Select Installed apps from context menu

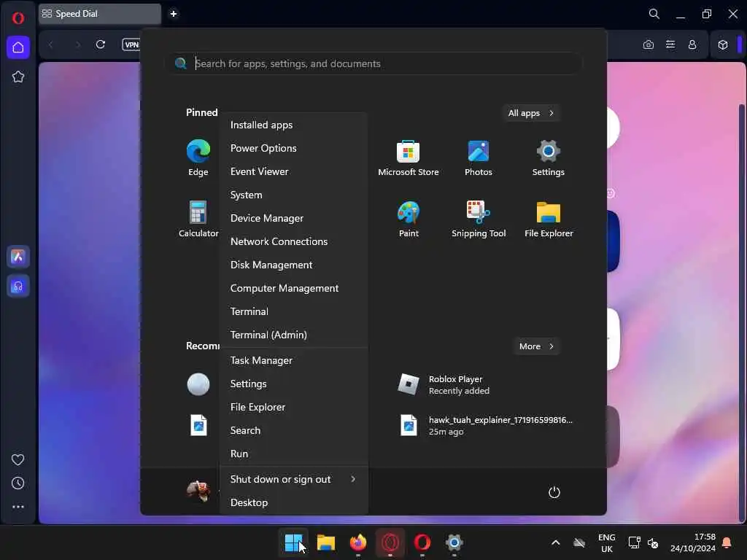[293, 125]
